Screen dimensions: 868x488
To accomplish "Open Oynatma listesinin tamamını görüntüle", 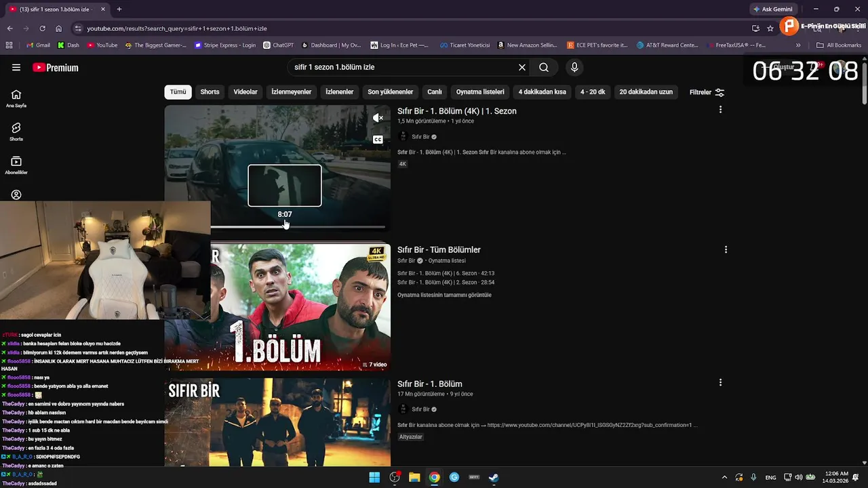I will [x=444, y=295].
